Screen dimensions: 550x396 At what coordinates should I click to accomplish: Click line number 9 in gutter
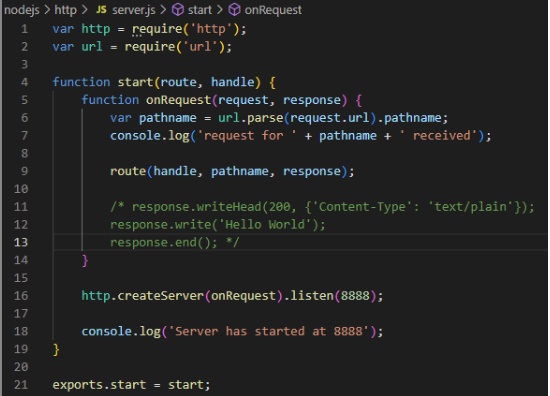[x=24, y=171]
